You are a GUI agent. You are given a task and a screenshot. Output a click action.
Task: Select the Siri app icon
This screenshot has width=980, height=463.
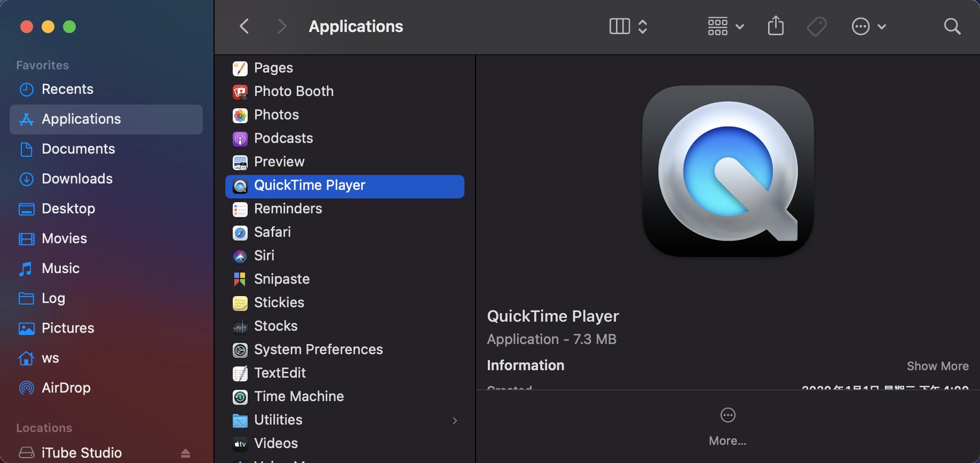click(x=240, y=256)
